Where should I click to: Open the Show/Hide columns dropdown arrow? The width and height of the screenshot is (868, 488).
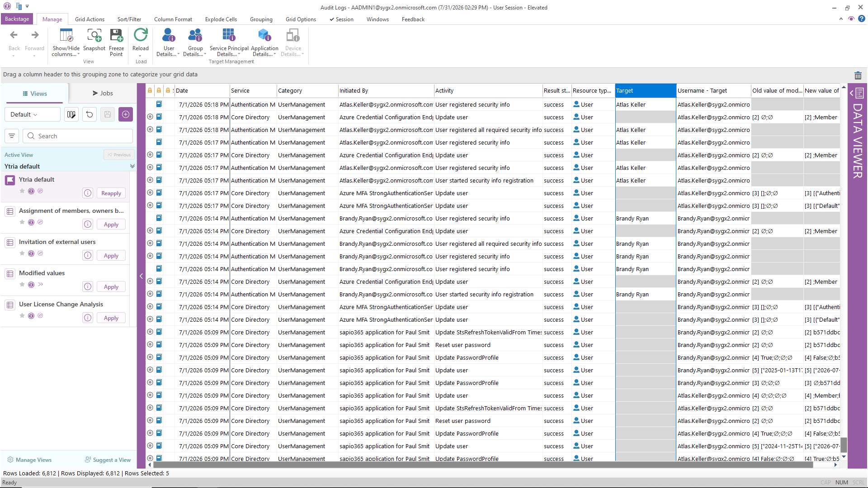coord(79,55)
